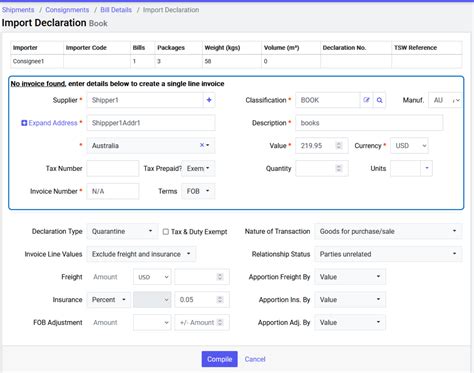Click the Value field spinner arrows
474x373 pixels.
click(x=339, y=146)
